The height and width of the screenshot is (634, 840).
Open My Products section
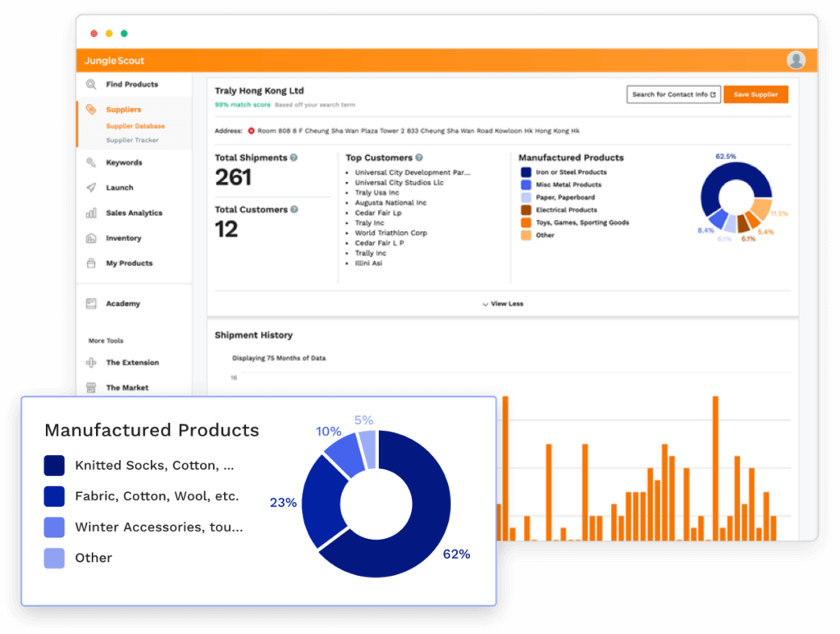click(x=129, y=263)
